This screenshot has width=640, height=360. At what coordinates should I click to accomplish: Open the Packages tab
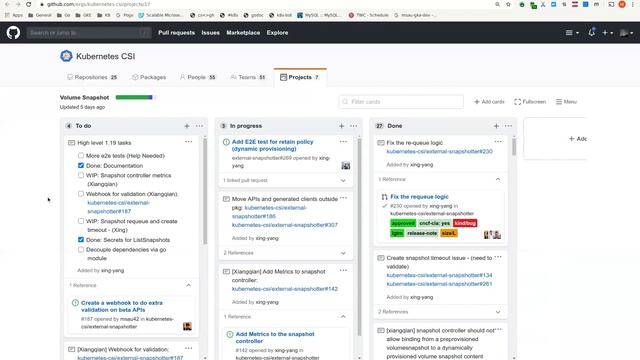[149, 77]
